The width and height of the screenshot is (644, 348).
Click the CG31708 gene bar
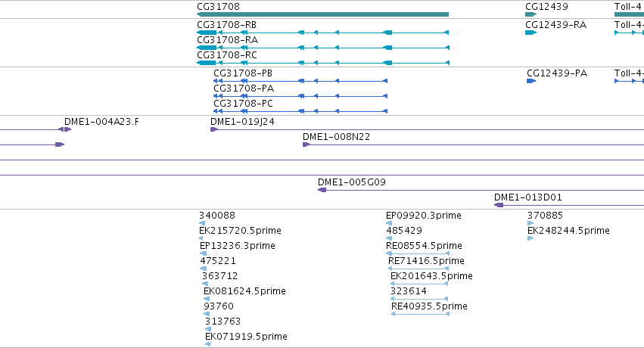coord(323,14)
